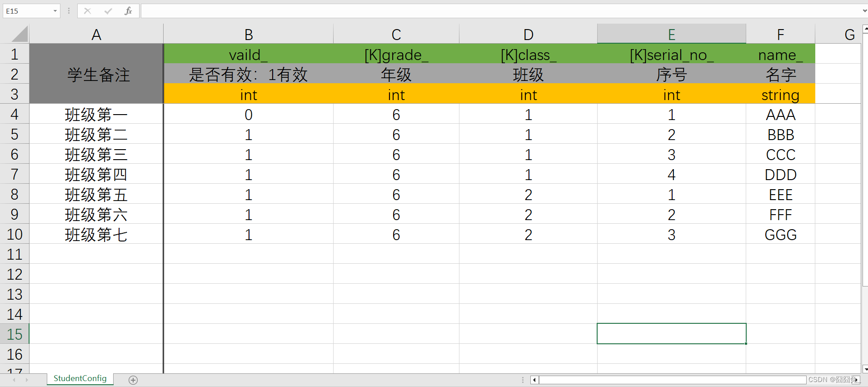The image size is (868, 387).
Task: Click the 'int' cell in column B
Action: [x=249, y=94]
